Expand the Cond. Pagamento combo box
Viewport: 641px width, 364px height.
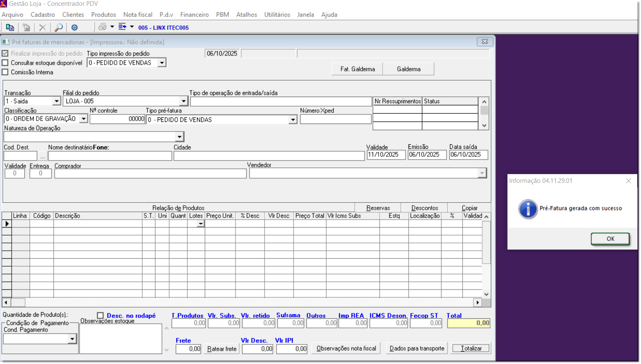coord(72,339)
